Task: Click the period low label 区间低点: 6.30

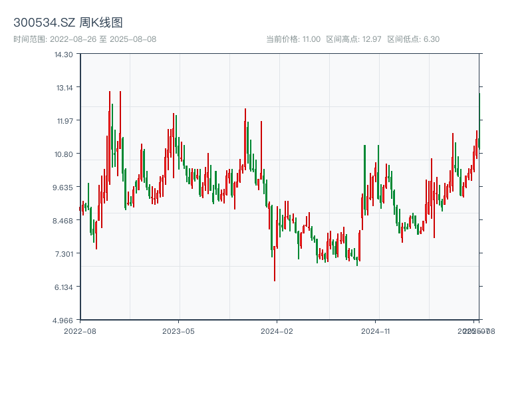Action: point(414,39)
